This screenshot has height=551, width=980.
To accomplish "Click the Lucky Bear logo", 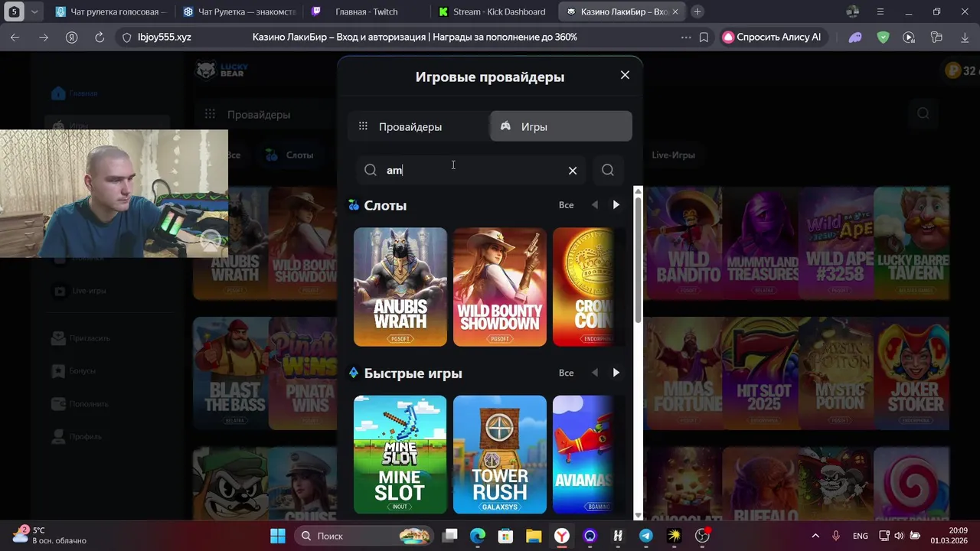I will coord(221,71).
